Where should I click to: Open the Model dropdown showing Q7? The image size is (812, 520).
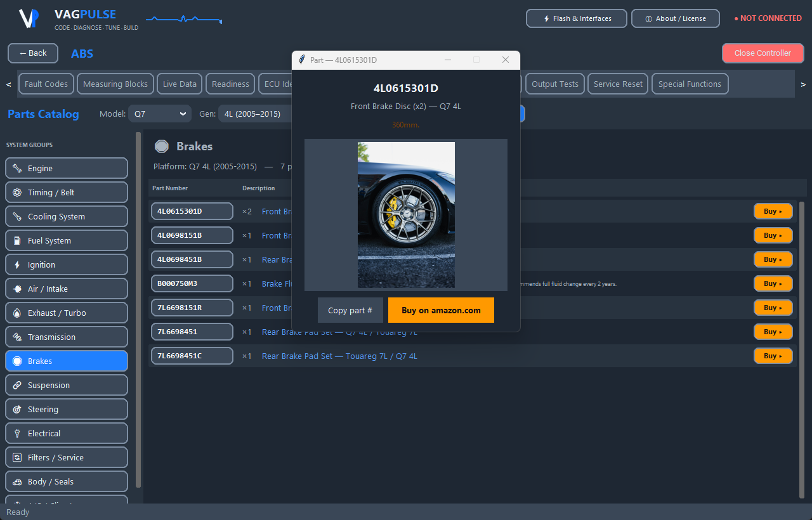(x=160, y=114)
